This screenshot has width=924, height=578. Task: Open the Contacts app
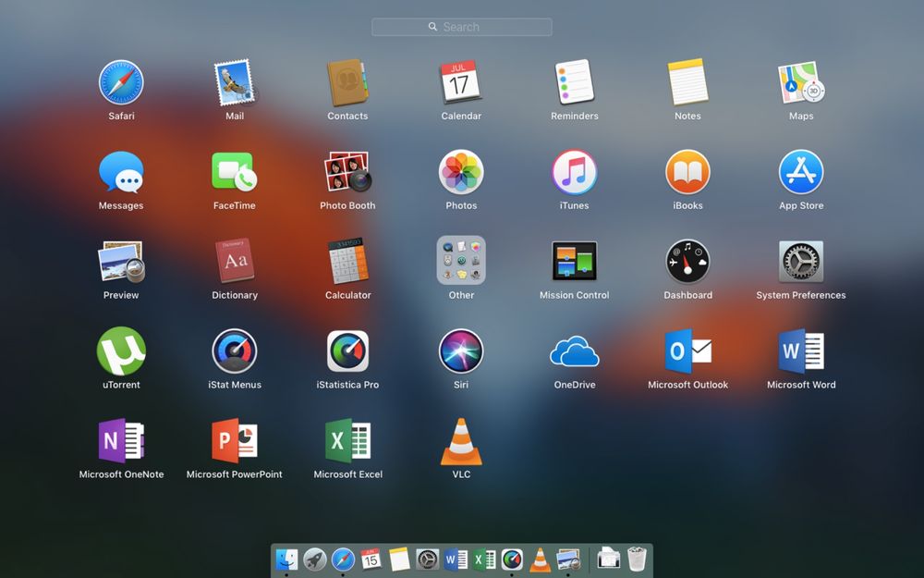[347, 82]
